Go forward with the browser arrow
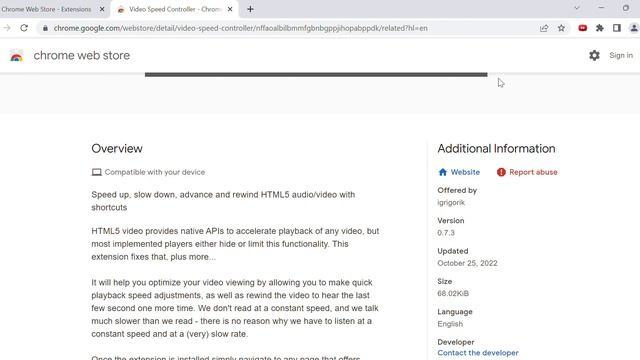This screenshot has width=640, height=360. (x=7, y=28)
